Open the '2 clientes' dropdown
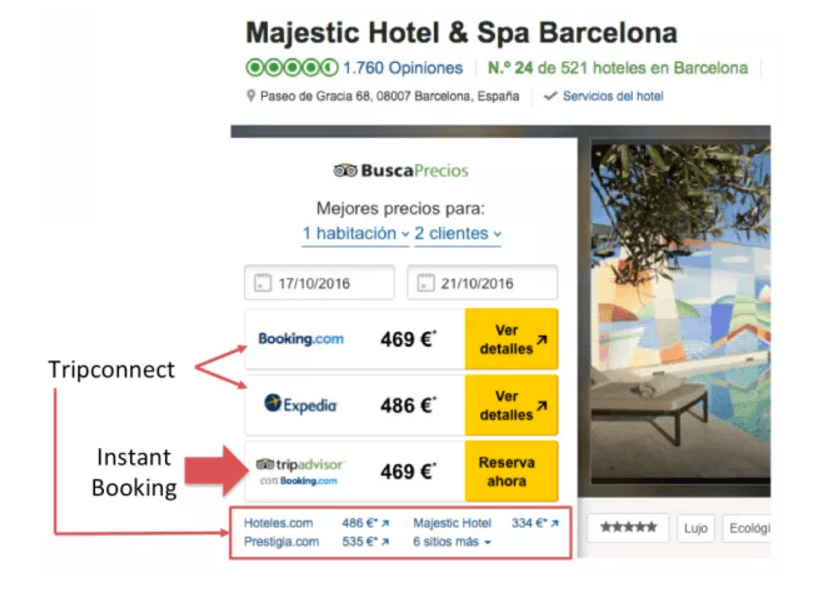Screen dimensions: 813x589 (458, 234)
